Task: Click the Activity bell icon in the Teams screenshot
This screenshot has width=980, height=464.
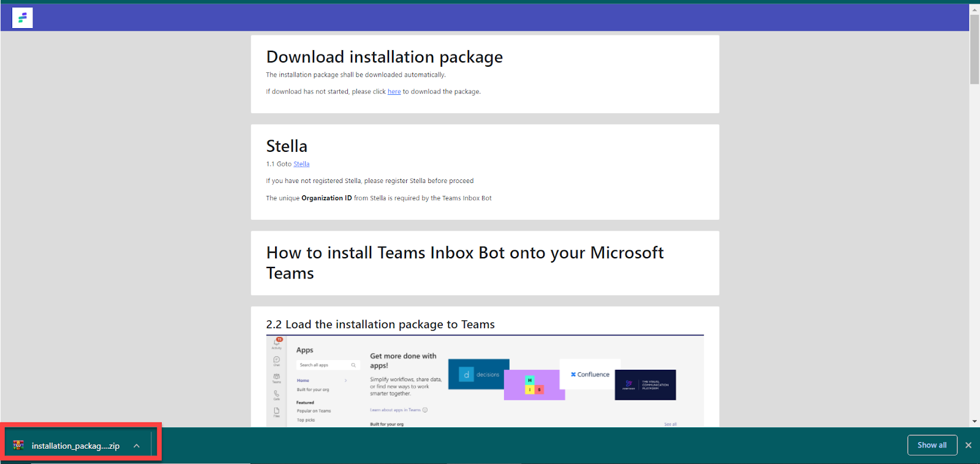Action: point(277,343)
